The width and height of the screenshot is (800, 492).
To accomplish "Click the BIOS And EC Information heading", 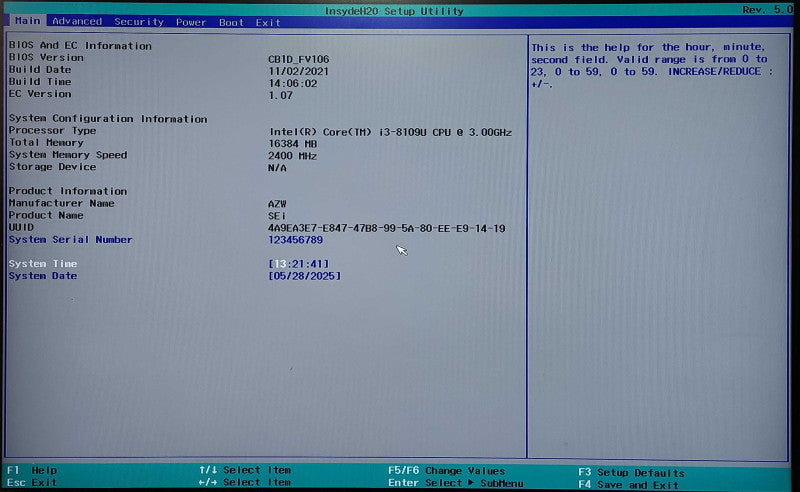I will [80, 46].
